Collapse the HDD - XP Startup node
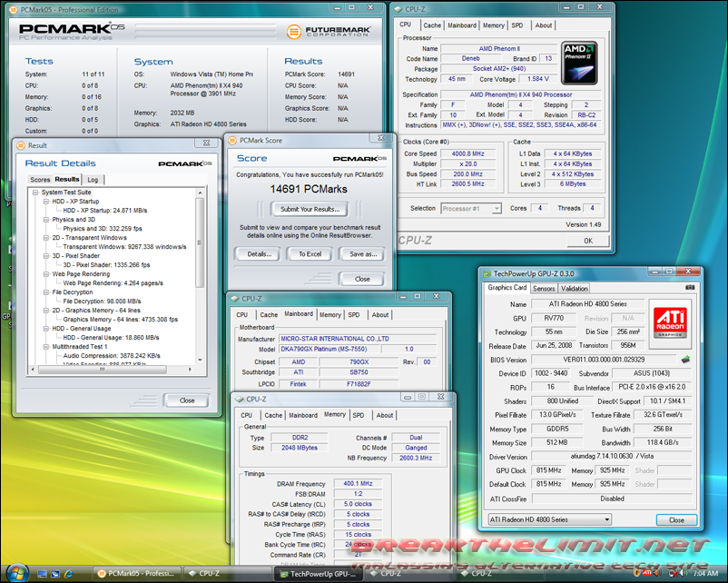Screen dimensions: 728x583 [46, 202]
